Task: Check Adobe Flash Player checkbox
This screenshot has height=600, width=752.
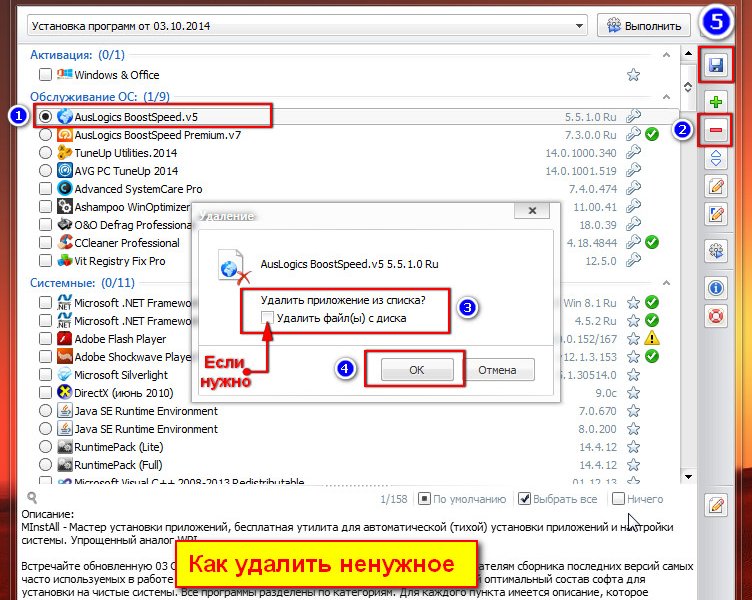Action: pyautogui.click(x=45, y=339)
